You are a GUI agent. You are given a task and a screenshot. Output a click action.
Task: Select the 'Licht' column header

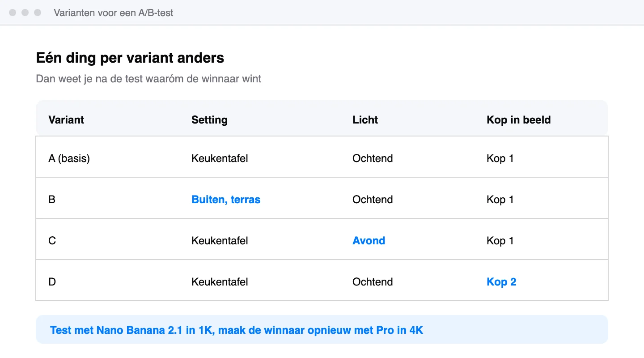coord(365,120)
